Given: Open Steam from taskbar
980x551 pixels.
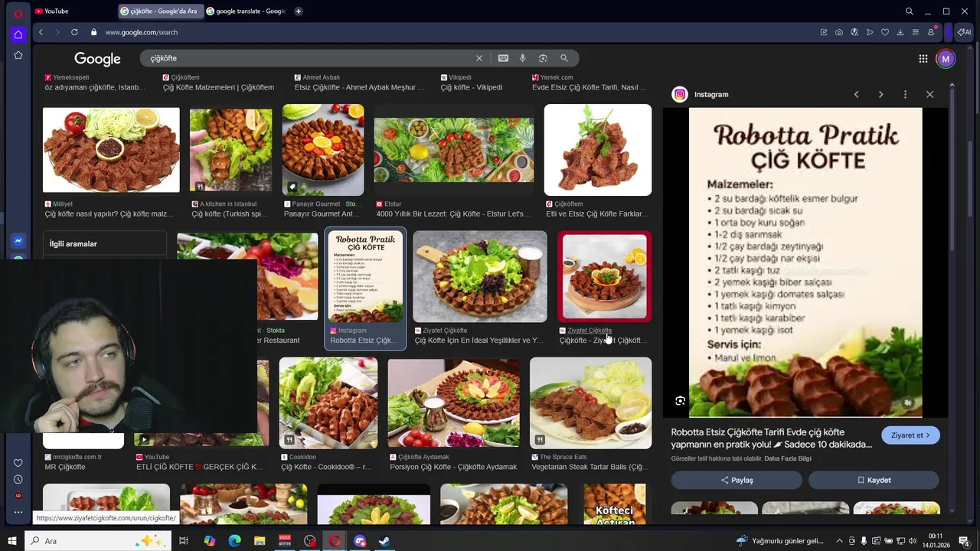Looking at the screenshot, I should [384, 541].
